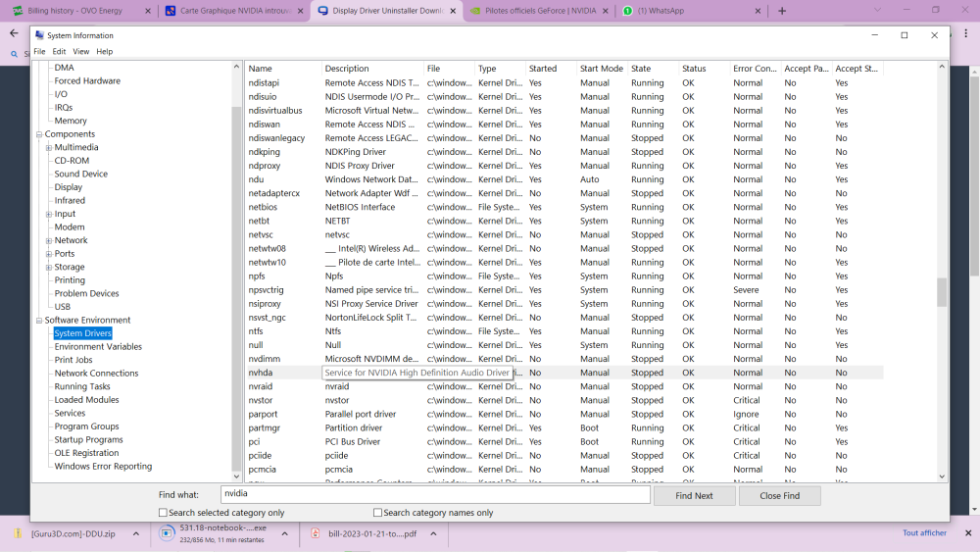This screenshot has width=980, height=552.
Task: Click the Find what text field
Action: pyautogui.click(x=434, y=494)
